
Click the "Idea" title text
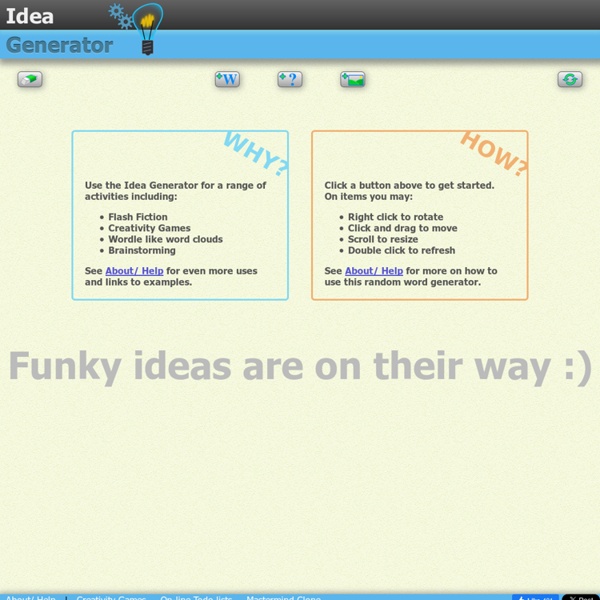[x=29, y=16]
